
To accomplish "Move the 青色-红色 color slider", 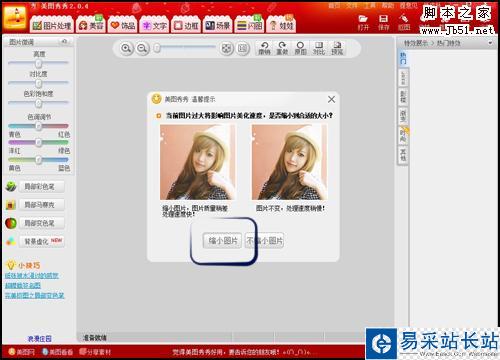I will click(39, 126).
